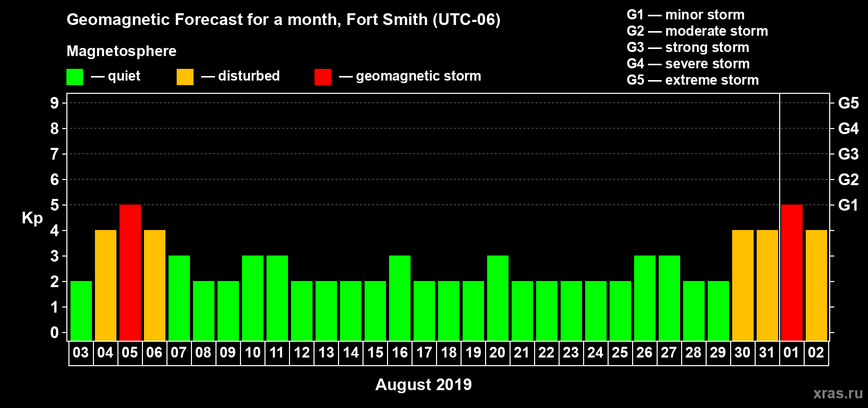Click the green quiet legend swatch
Screen dimensions: 868x408
75,77
